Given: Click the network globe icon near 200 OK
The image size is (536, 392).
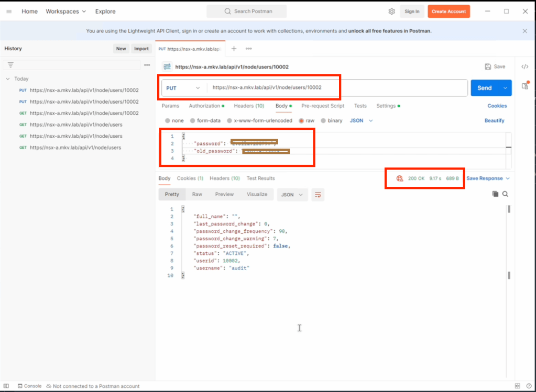Looking at the screenshot, I should [x=400, y=178].
